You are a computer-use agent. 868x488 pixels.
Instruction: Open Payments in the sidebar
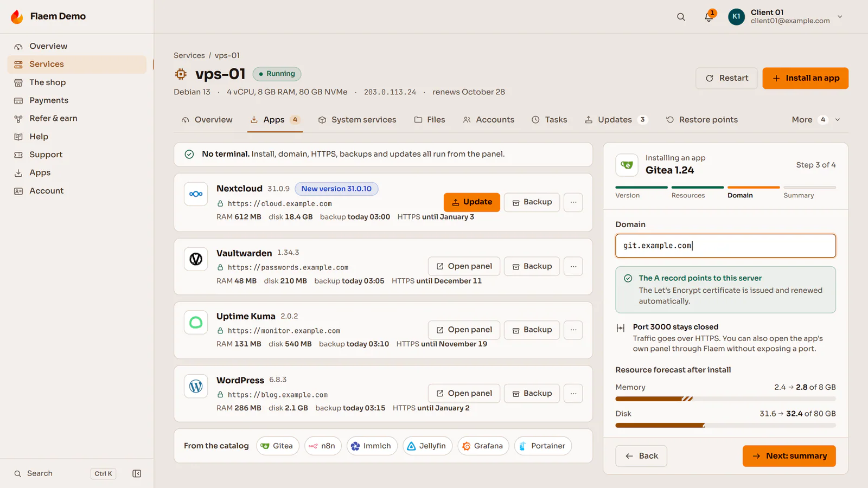click(77, 100)
